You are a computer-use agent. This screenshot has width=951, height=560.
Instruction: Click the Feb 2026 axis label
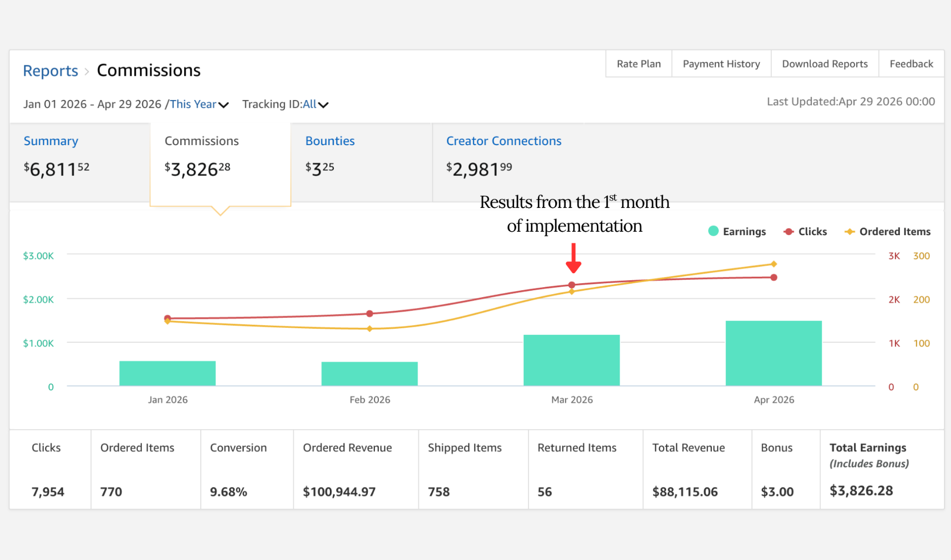tap(370, 400)
